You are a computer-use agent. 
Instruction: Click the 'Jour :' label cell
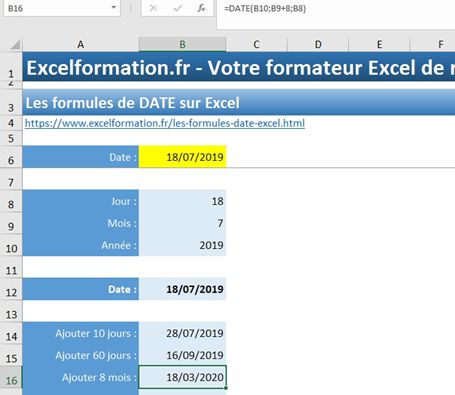click(x=81, y=201)
